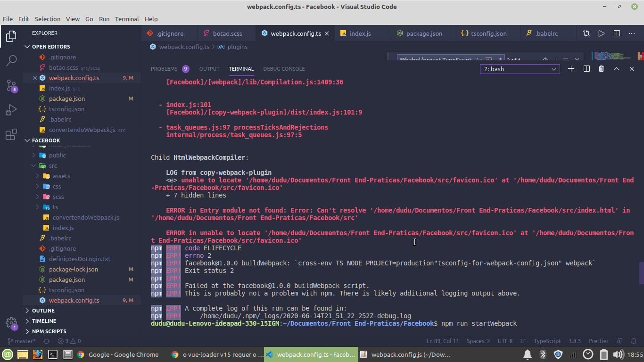Open the Linux Mint start menu
Screen dimensions: 644x362
click(7, 354)
